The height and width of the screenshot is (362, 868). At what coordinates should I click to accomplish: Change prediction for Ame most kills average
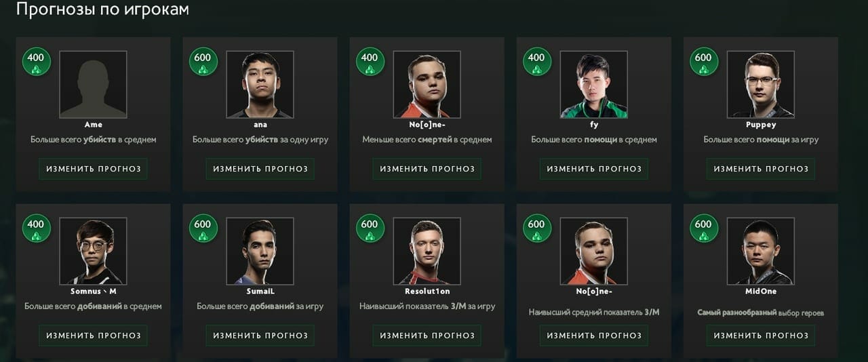tap(94, 169)
